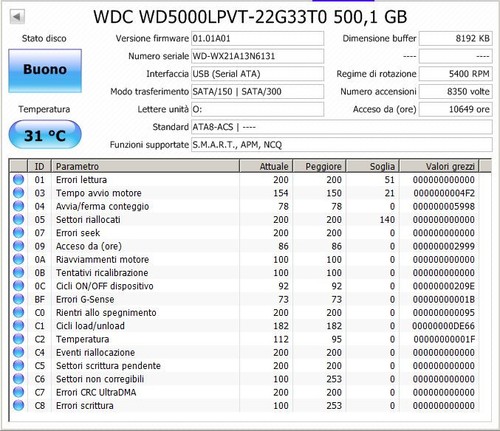Image resolution: width=500 pixels, height=431 pixels.
Task: Click the Attuale column header
Action: point(266,166)
